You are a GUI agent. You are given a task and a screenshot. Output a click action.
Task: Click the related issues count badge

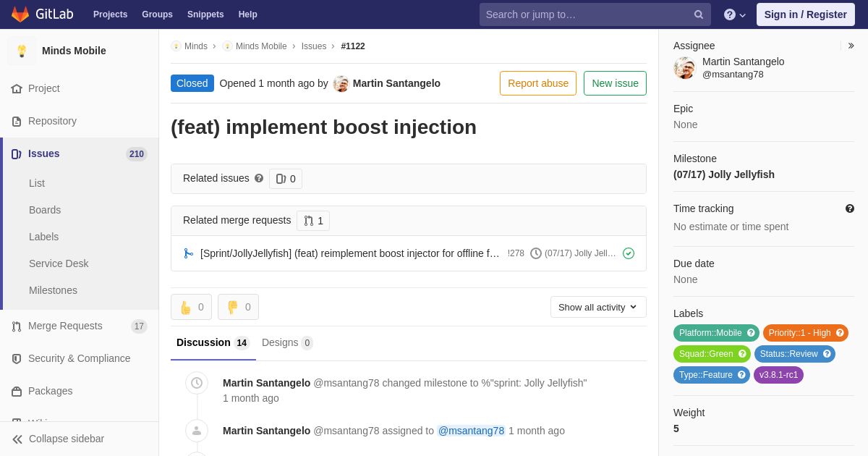click(x=286, y=179)
